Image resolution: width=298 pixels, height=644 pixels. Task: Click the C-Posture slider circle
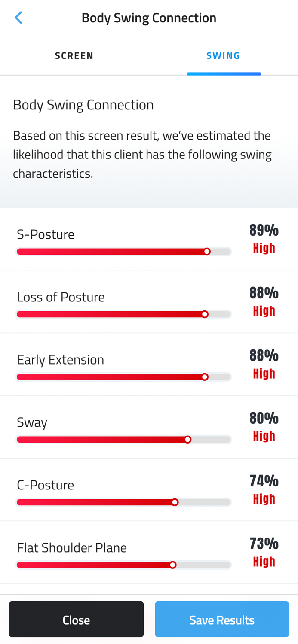175,501
